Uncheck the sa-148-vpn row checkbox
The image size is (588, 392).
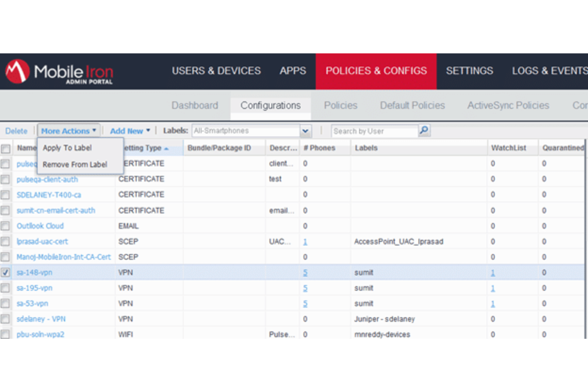[x=6, y=272]
